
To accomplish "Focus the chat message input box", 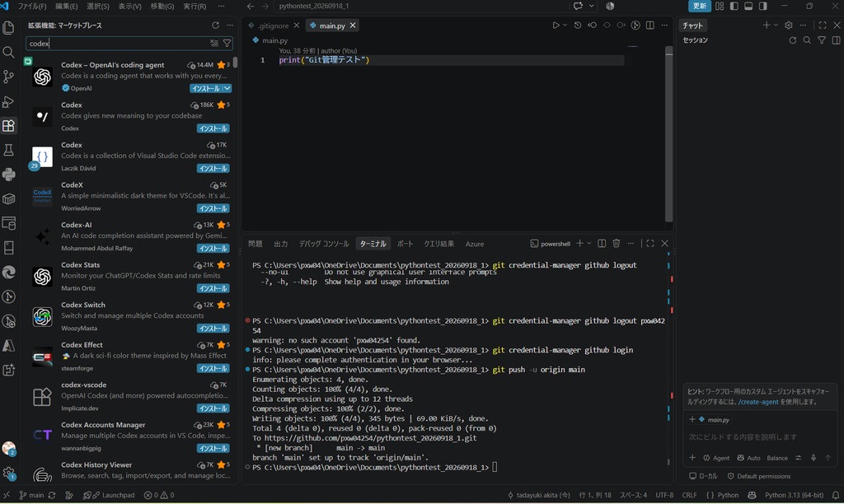I will [x=760, y=436].
